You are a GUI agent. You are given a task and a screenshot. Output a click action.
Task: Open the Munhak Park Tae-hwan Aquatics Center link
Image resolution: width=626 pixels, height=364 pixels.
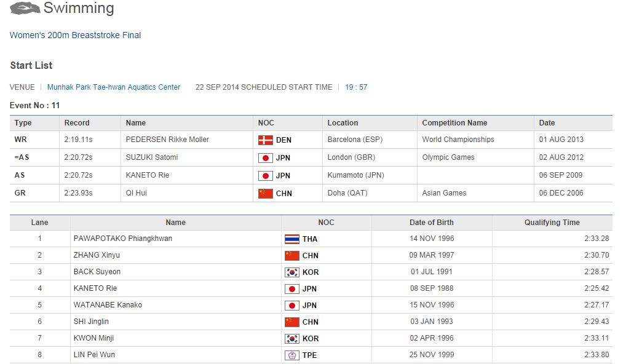coord(114,87)
